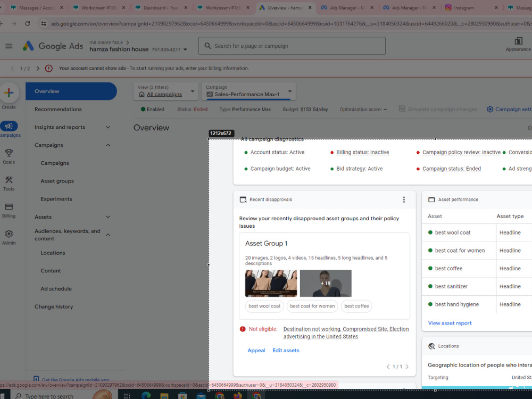Open the All campaigns view dropdown
Screen dimensions: 532x399
click(166, 92)
